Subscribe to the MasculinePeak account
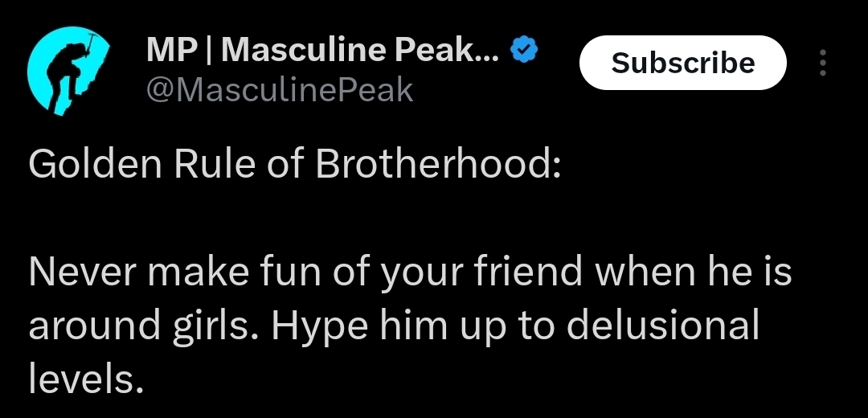This screenshot has width=868, height=418. click(682, 63)
